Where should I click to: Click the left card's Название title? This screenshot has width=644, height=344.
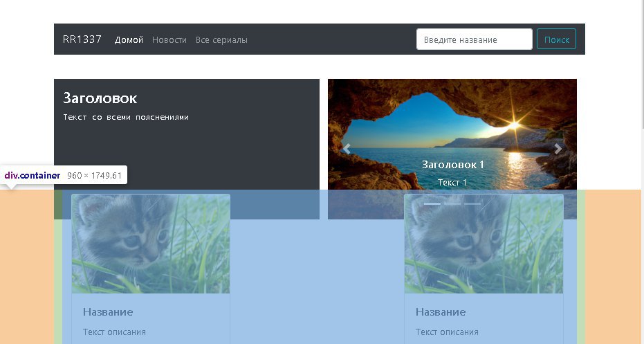pyautogui.click(x=108, y=312)
